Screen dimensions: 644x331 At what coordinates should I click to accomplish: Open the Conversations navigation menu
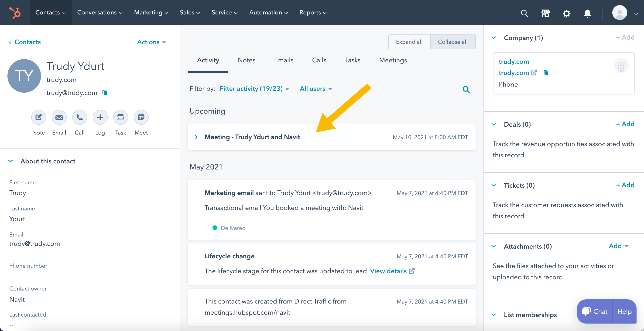[100, 13]
